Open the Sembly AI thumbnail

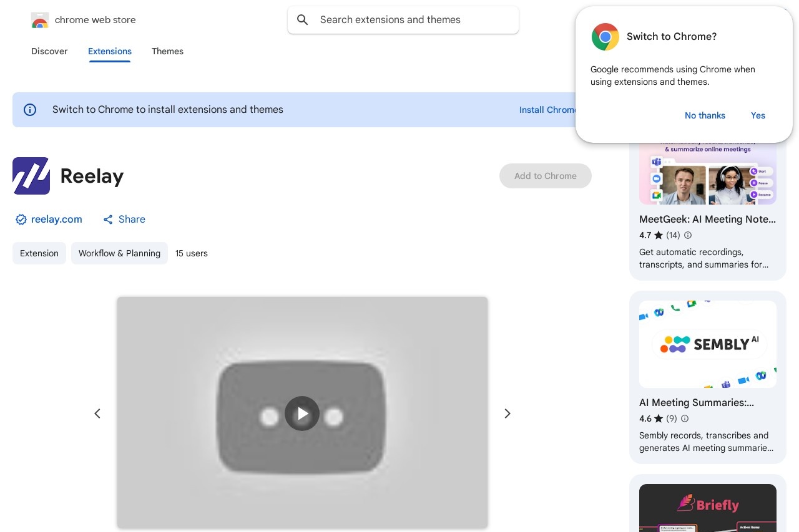pos(708,344)
